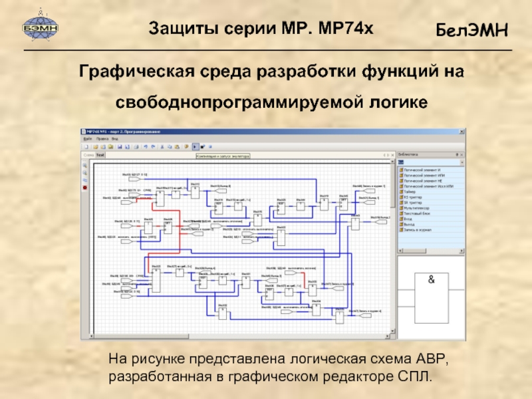Screen dimensions: 532x399
Task: Click the canvas horizontal scrollbar thumb
Action: [141, 336]
